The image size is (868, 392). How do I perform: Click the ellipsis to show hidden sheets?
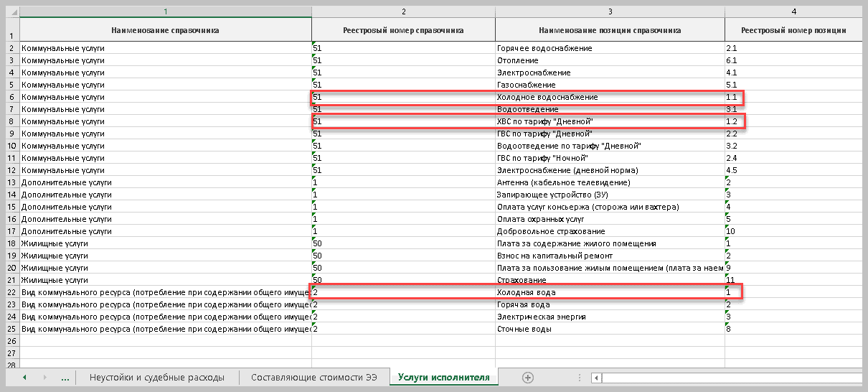pyautogui.click(x=66, y=377)
